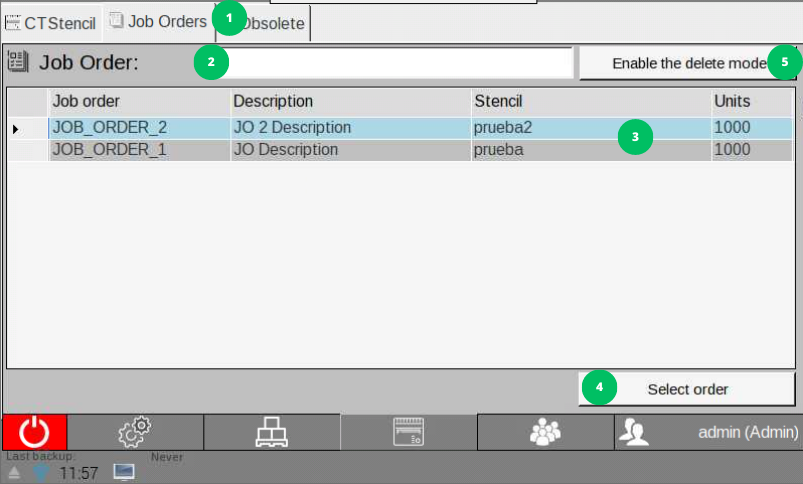Viewport: 803px width, 484px height.
Task: Sort by the Description column header
Action: [x=350, y=101]
